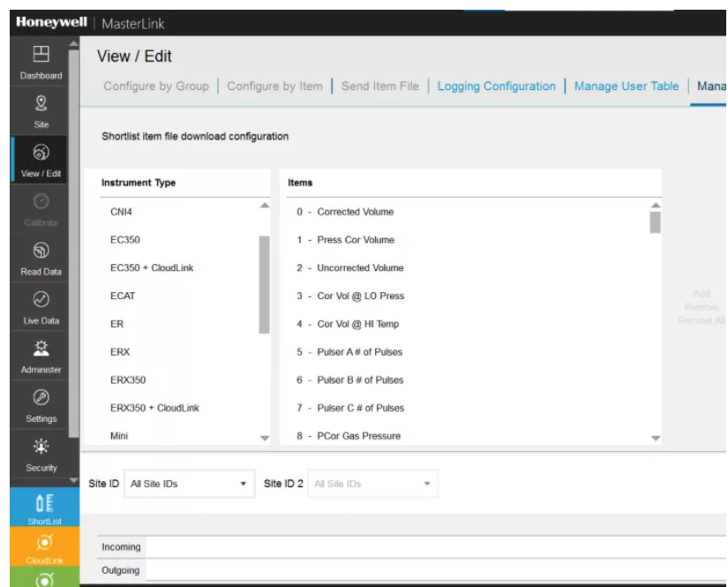Image resolution: width=728 pixels, height=587 pixels.
Task: Open the Dashboard sidebar icon
Action: [x=41, y=62]
